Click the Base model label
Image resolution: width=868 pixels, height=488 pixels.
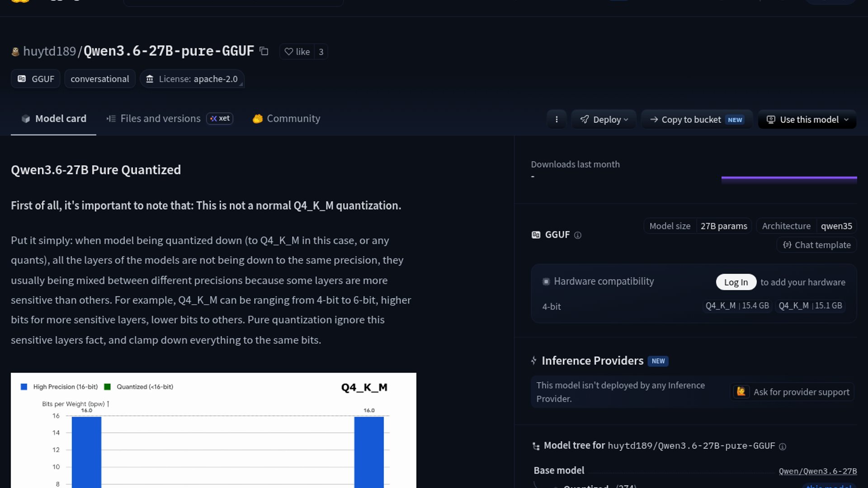click(x=559, y=471)
